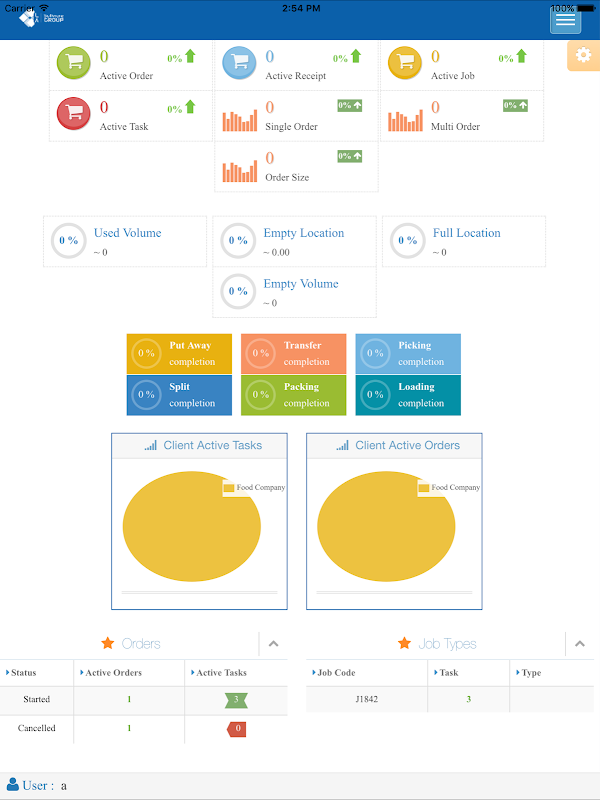Click the Active Receipt green up arrow
Screen dimensions: 600x800
(x=356, y=56)
